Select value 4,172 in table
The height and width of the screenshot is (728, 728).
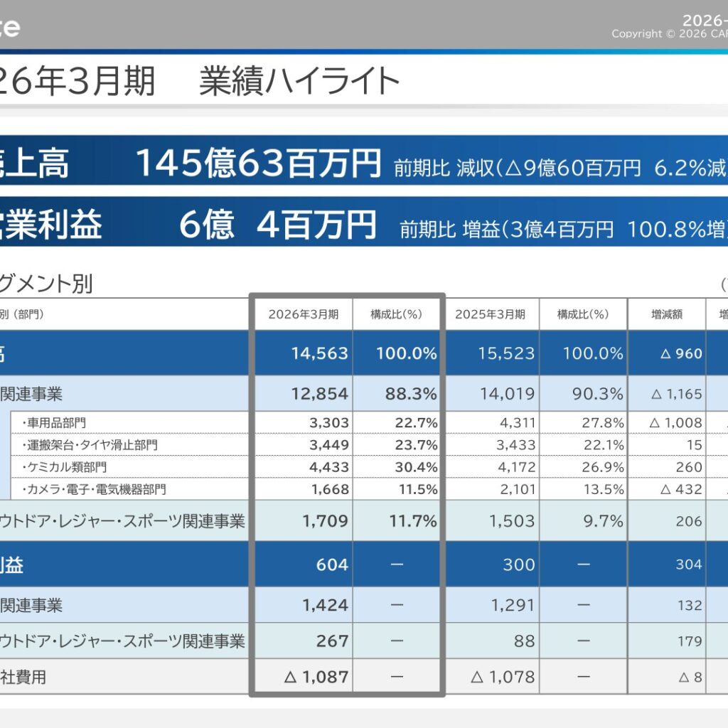[x=517, y=466]
